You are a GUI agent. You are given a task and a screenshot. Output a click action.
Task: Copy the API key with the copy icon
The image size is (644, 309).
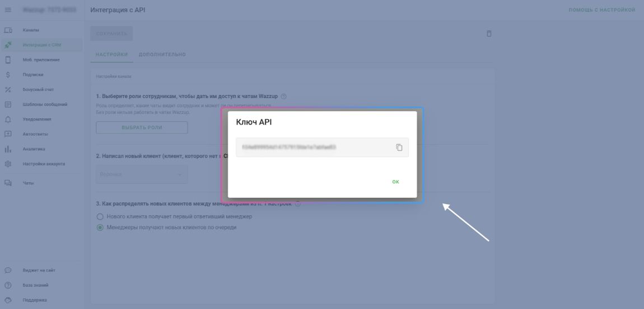(399, 147)
